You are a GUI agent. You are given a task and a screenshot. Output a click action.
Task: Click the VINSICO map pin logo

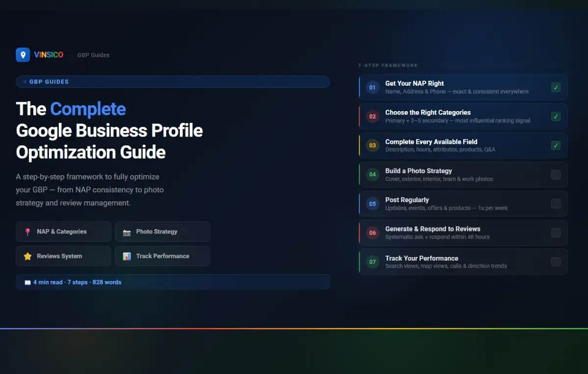[x=23, y=54]
